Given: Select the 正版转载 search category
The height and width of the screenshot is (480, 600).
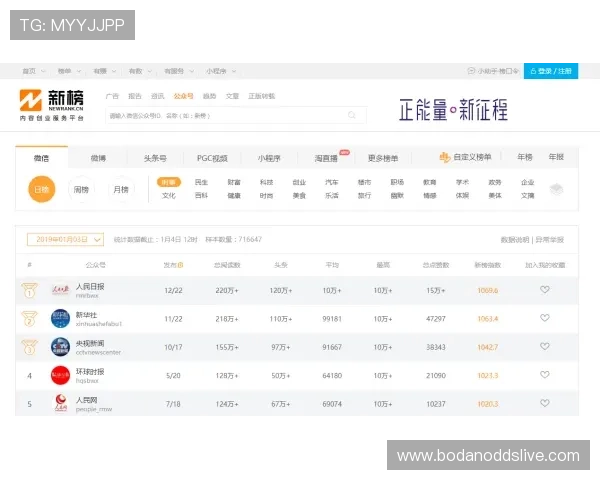Looking at the screenshot, I should tap(261, 96).
